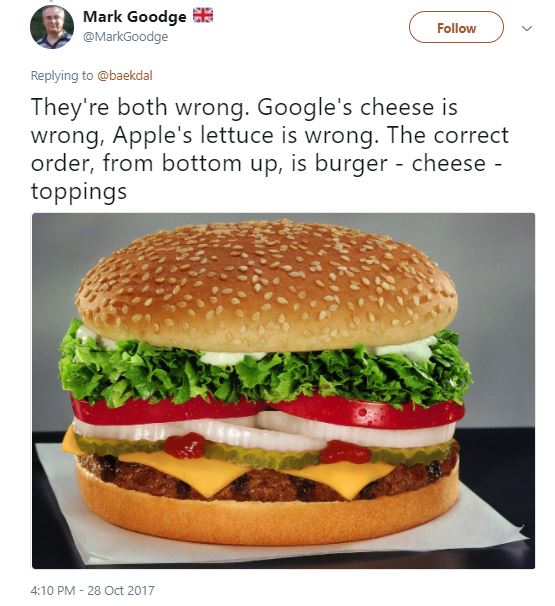Image resolution: width=555 pixels, height=606 pixels.
Task: Open the @baekdal mention link
Action: pyautogui.click(x=124, y=75)
